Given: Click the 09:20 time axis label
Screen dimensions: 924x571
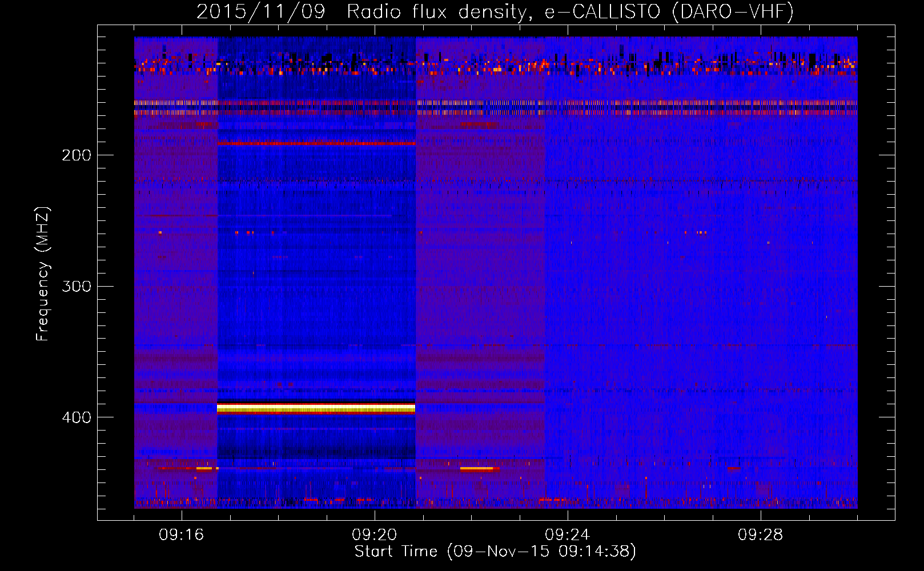Looking at the screenshot, I should tap(375, 535).
